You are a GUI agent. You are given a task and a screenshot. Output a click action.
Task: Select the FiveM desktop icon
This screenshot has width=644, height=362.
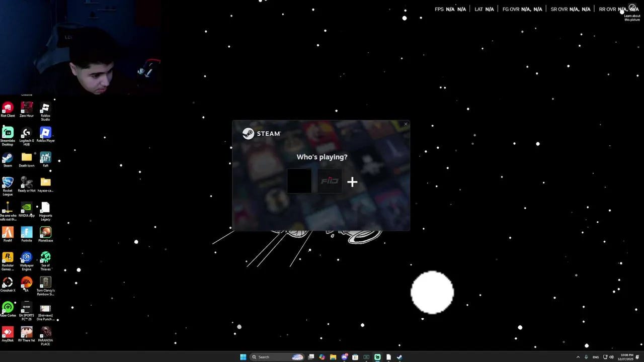coord(8,234)
